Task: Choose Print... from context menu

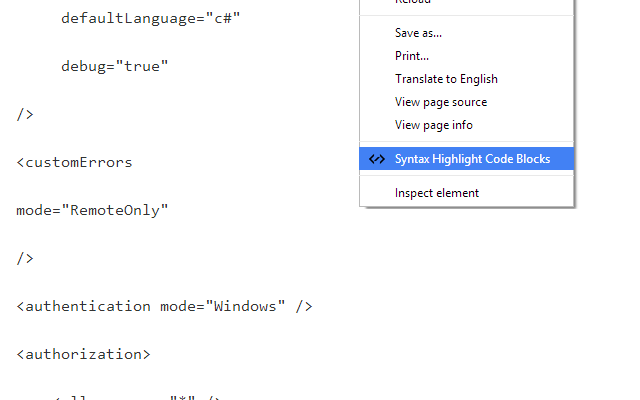Action: pyautogui.click(x=412, y=56)
